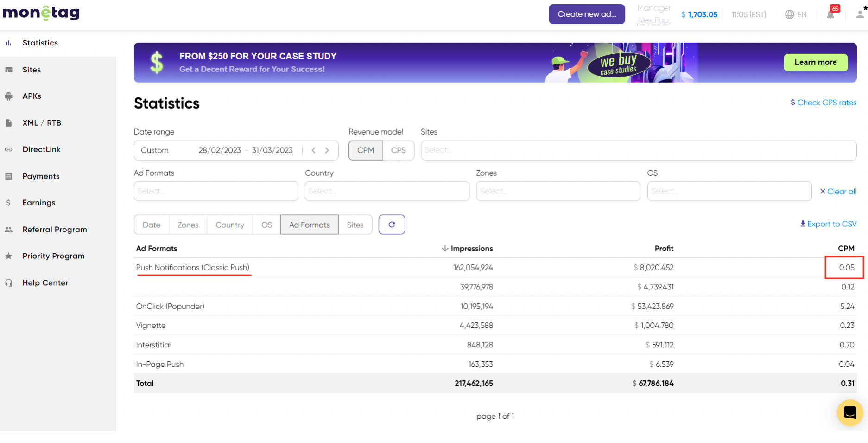Select CPM revenue model
Viewport: 868px width, 443px height.
pos(366,150)
